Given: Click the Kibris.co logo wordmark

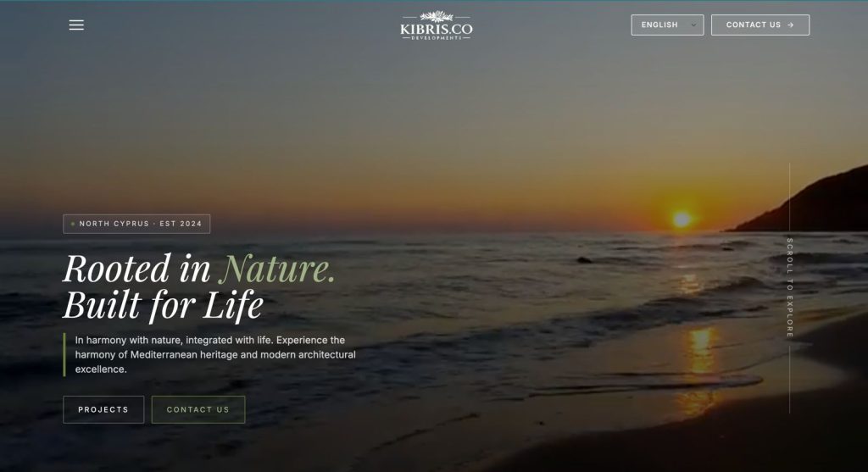Looking at the screenshot, I should point(437,29).
